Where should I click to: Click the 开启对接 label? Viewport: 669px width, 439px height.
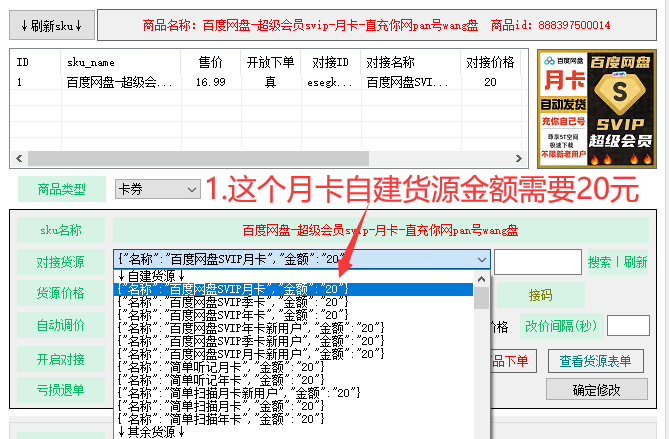click(x=61, y=359)
